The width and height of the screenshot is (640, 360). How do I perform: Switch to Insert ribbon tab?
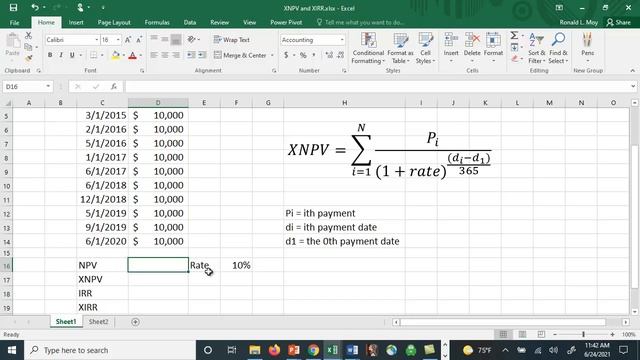click(x=76, y=22)
